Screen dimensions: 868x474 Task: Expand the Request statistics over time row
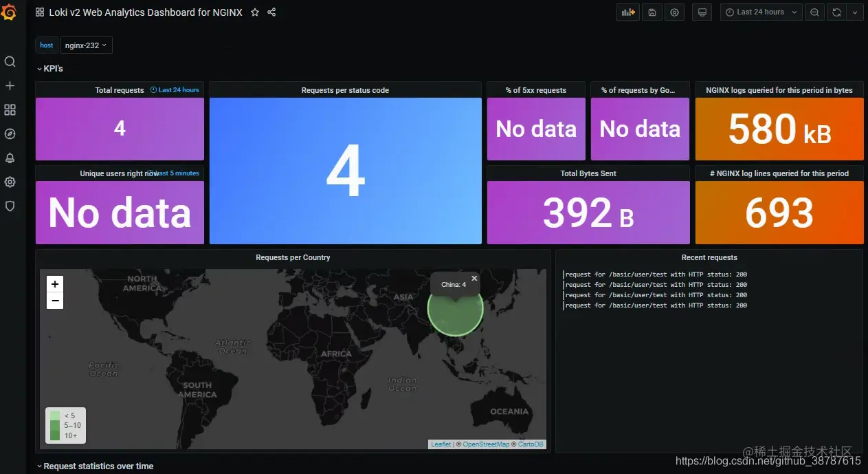95,466
